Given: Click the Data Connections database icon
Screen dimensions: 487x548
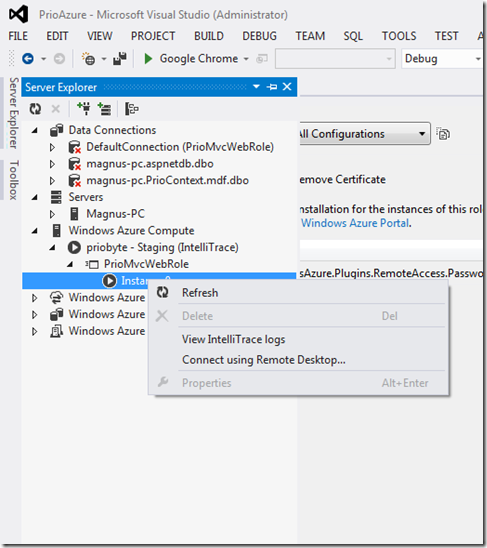Looking at the screenshot, I should (x=56, y=130).
